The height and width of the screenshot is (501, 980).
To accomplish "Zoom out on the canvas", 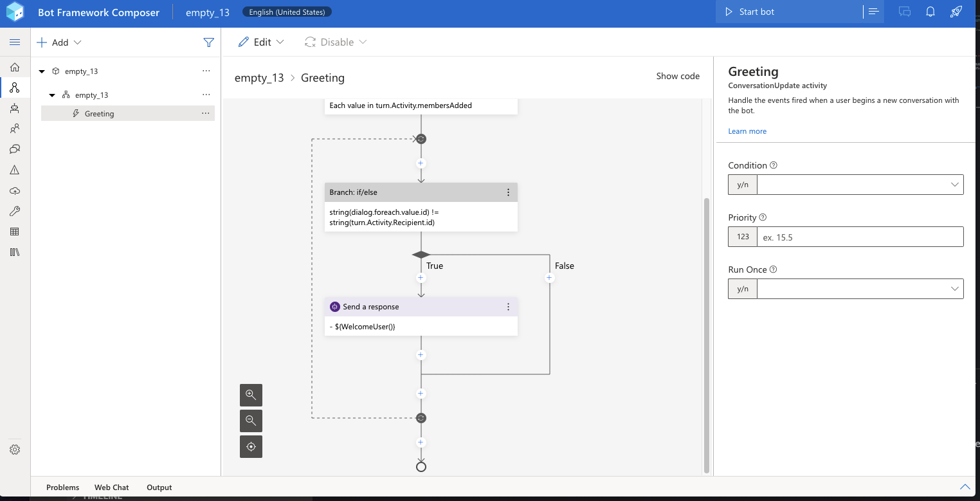I will click(x=251, y=421).
